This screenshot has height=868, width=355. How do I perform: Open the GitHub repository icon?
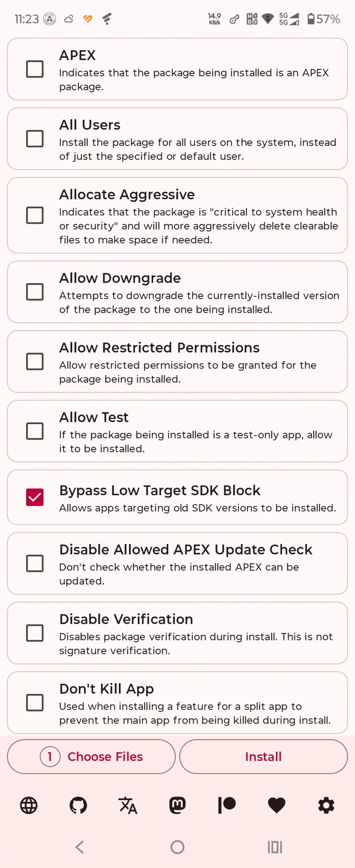point(78,805)
